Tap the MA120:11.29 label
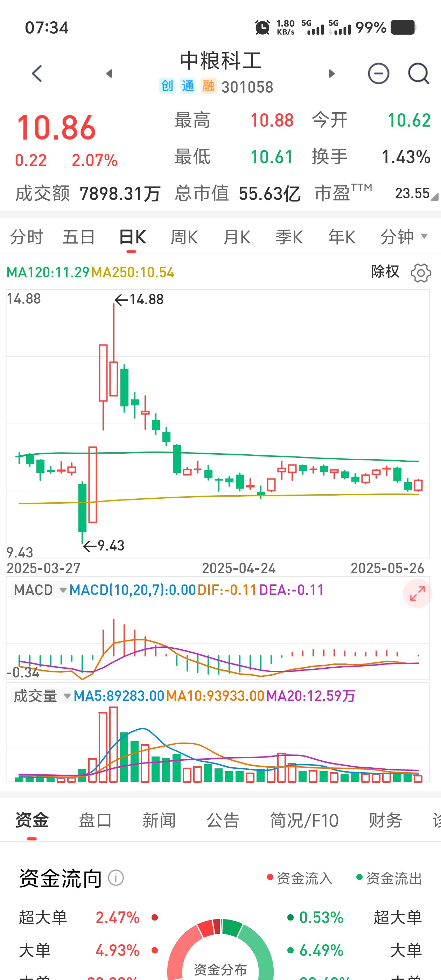The image size is (441, 980). point(48,272)
